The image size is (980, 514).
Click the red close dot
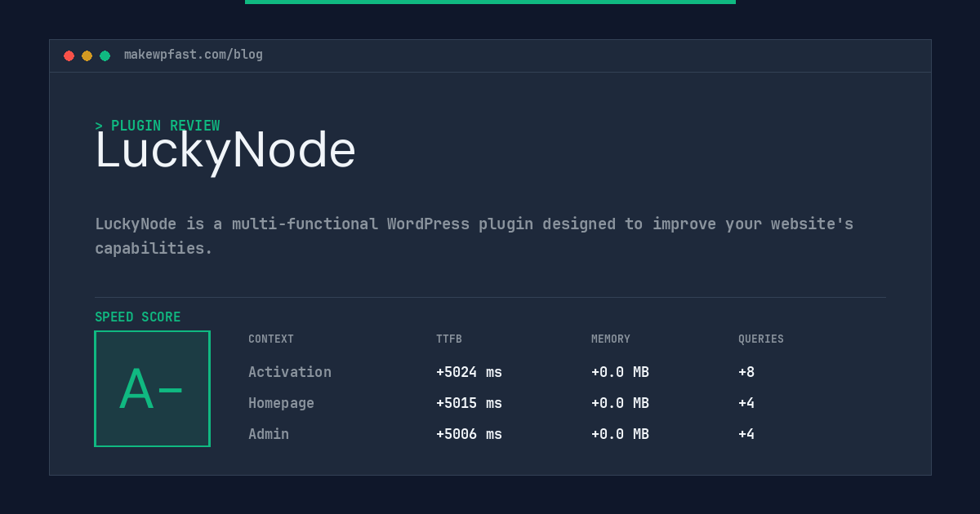point(69,55)
